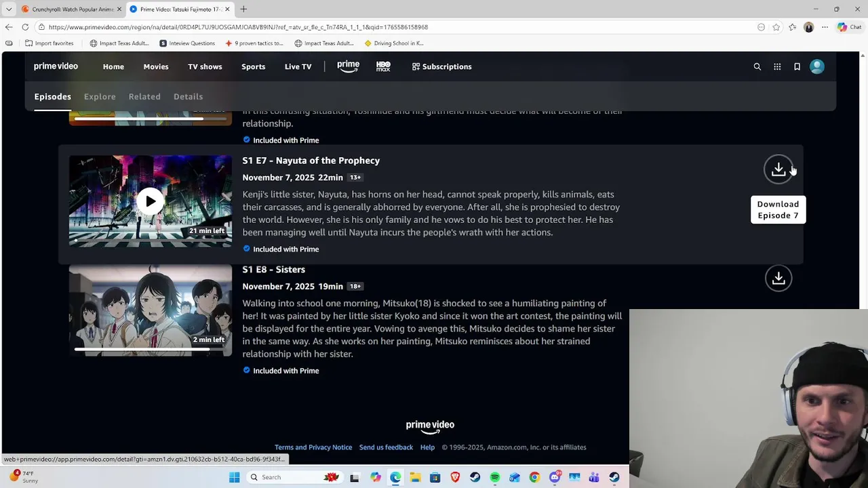This screenshot has width=868, height=488.
Task: Click the 18+ rating badge on Episode 8
Action: click(x=355, y=286)
